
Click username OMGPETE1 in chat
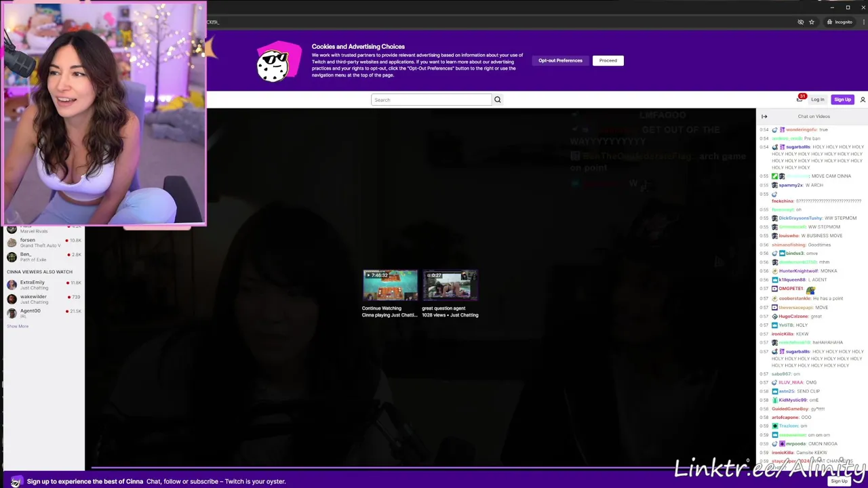click(791, 289)
